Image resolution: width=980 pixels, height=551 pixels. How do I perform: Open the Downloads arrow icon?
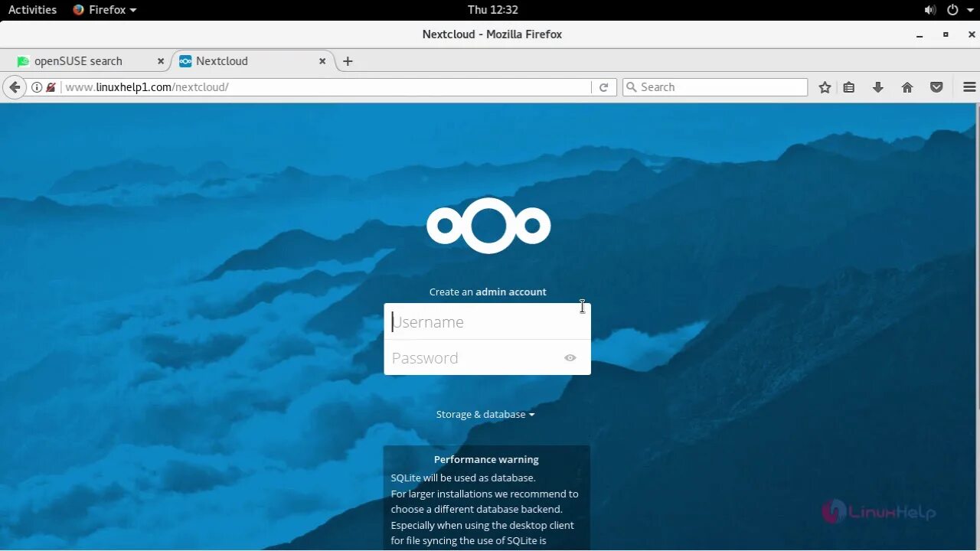point(878,87)
